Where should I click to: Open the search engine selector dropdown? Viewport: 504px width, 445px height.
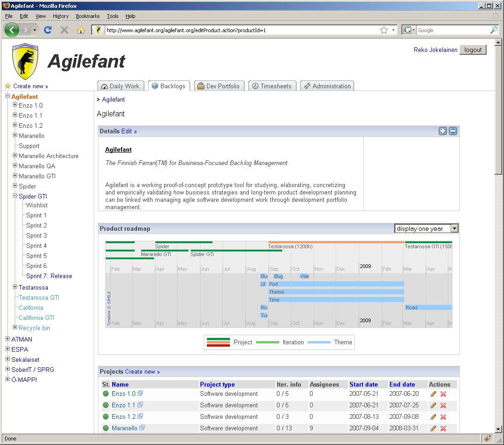[409, 30]
